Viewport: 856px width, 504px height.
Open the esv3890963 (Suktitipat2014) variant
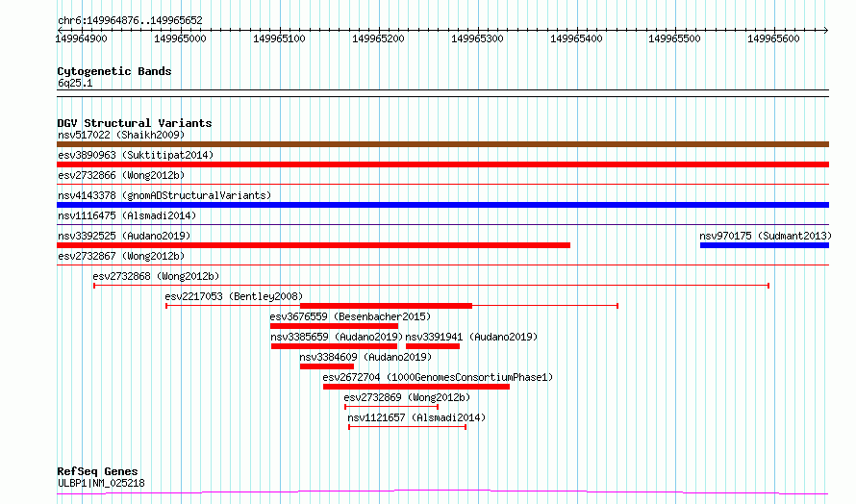click(x=136, y=155)
